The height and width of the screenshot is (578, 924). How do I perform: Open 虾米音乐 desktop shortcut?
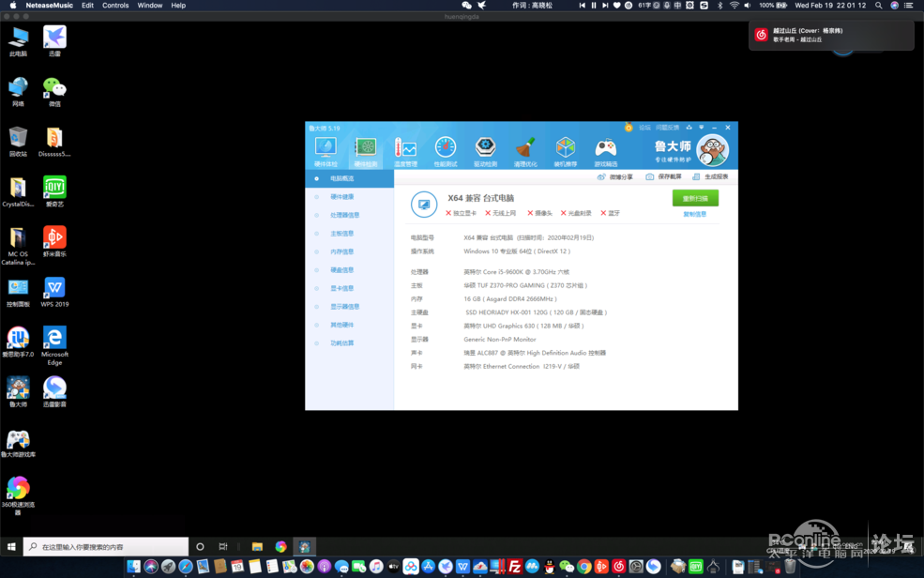54,241
